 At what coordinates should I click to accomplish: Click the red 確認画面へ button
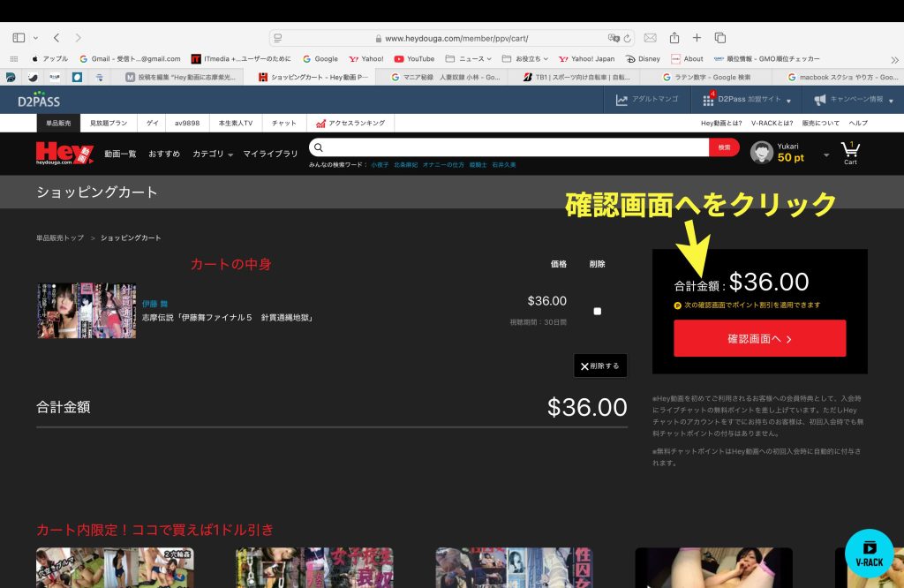click(759, 338)
